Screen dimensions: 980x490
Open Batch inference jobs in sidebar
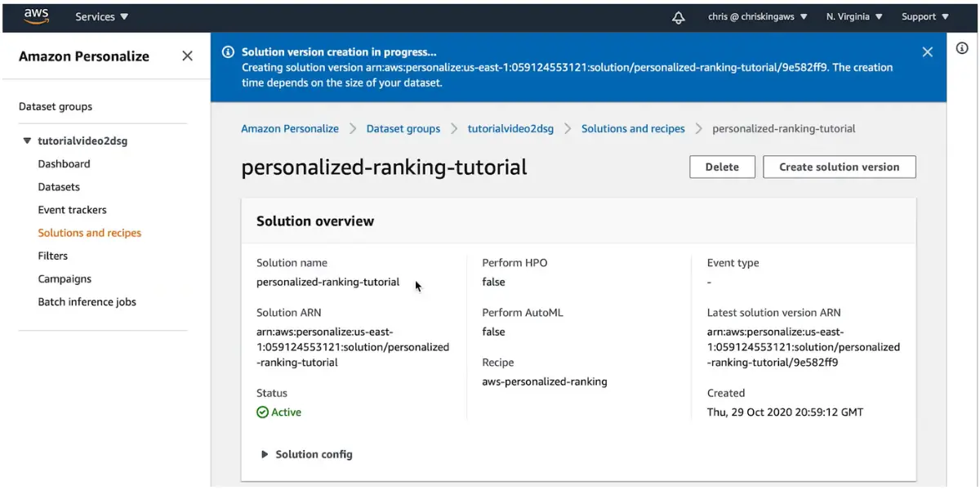[x=87, y=302]
